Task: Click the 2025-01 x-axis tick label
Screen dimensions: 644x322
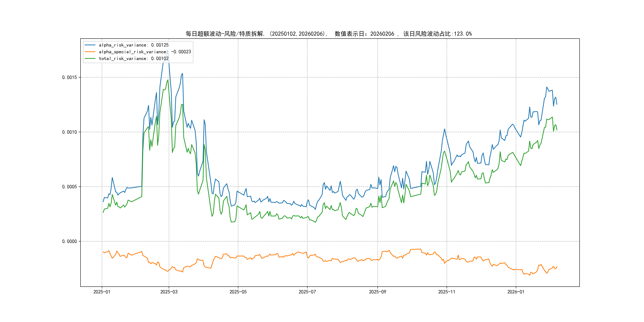Action: click(102, 292)
